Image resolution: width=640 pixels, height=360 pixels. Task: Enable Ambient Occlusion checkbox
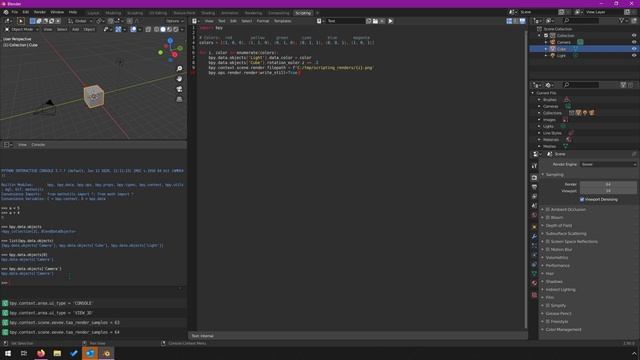[x=548, y=209]
